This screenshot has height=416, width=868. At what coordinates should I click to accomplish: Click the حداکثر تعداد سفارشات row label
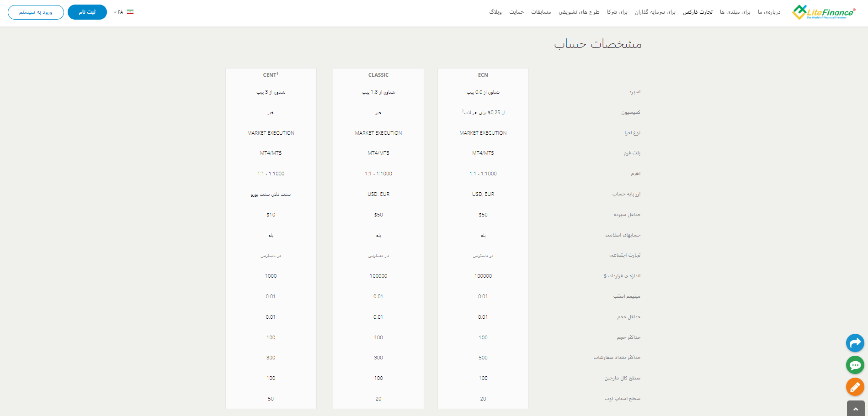[617, 358]
